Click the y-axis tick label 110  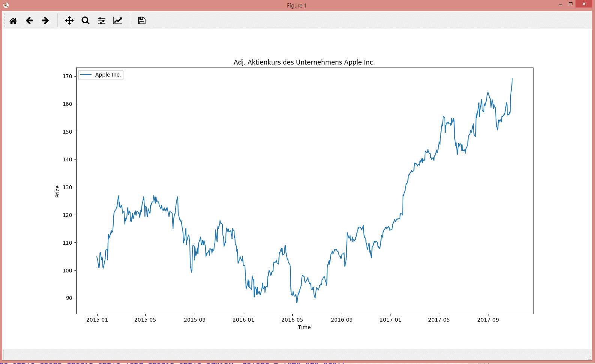tap(68, 243)
